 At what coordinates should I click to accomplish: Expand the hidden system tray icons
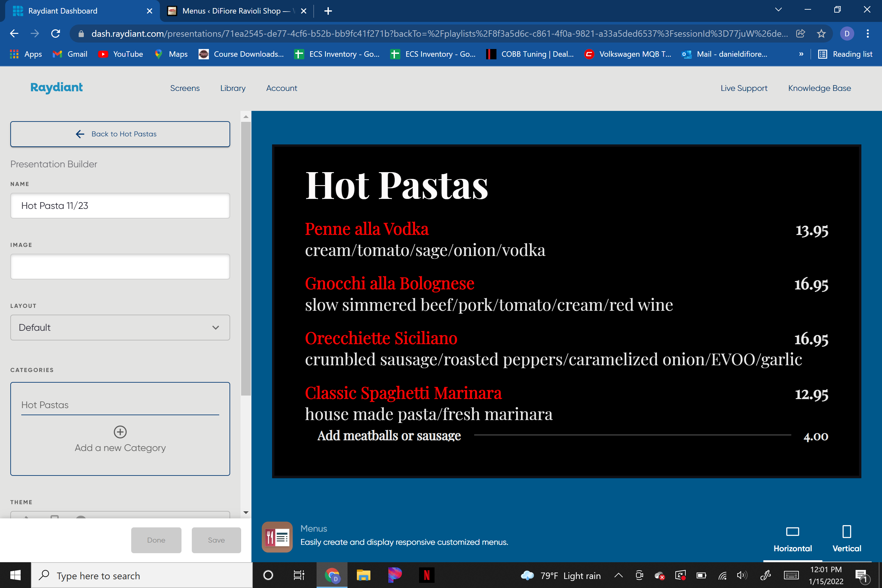(x=618, y=575)
